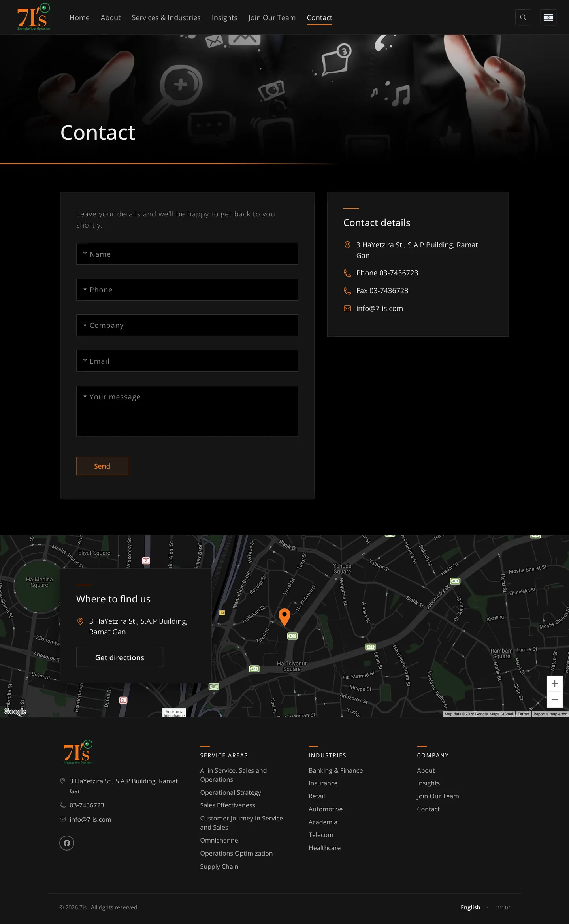The height and width of the screenshot is (924, 569).
Task: Click the Your message text area
Action: [x=187, y=411]
